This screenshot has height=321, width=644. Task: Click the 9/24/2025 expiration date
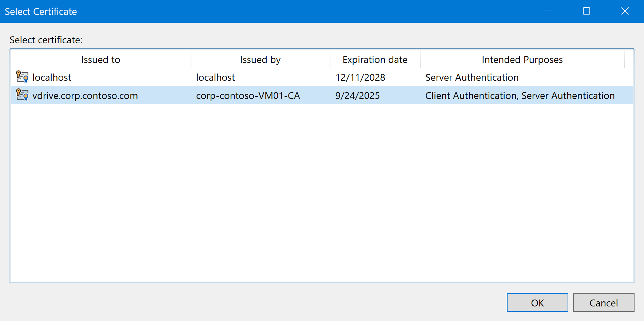click(357, 96)
